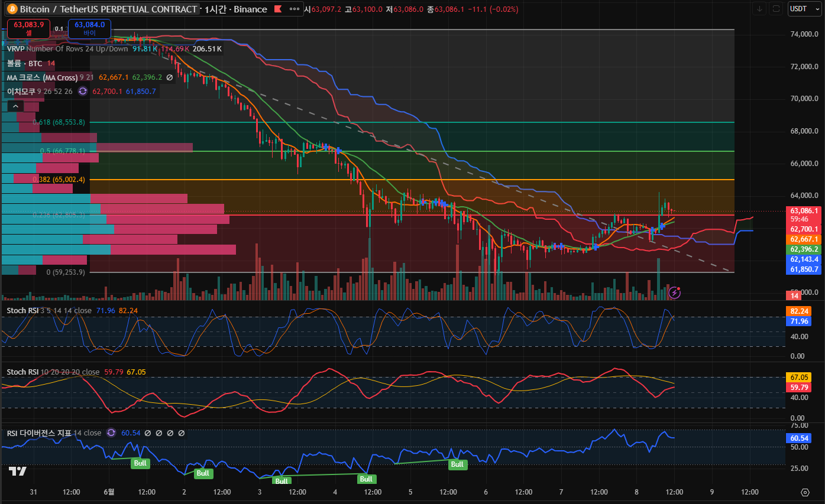Click the TradingView logo at bottom left
Viewport: 825px width, 504px height.
tap(18, 471)
